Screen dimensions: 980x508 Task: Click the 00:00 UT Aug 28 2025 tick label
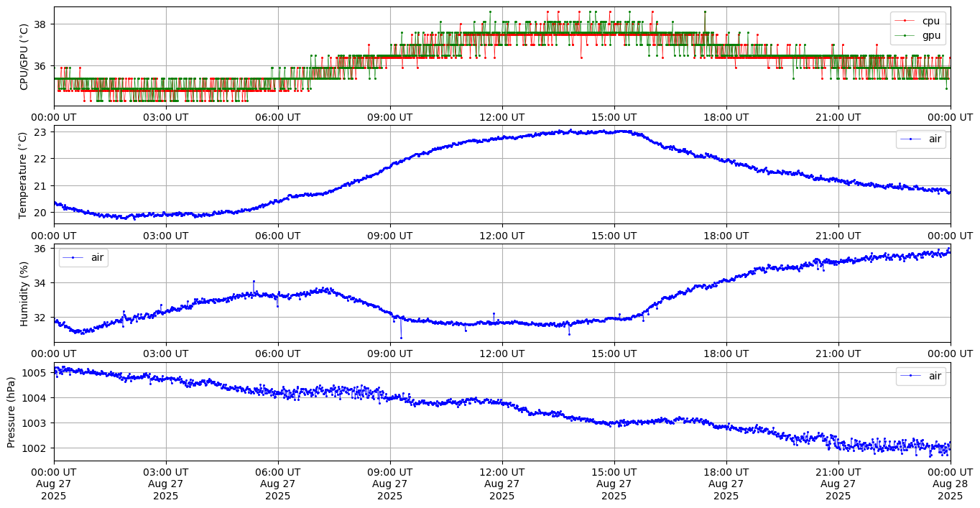(950, 485)
